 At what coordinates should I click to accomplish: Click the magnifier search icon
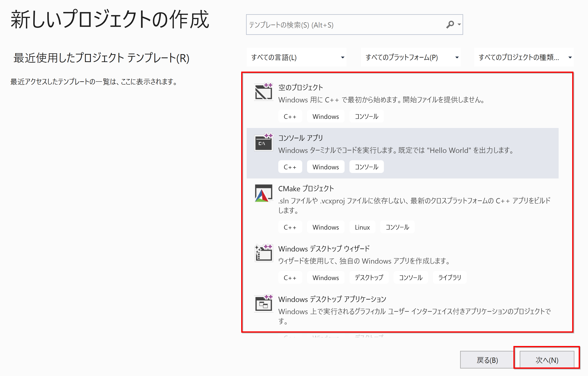[450, 24]
